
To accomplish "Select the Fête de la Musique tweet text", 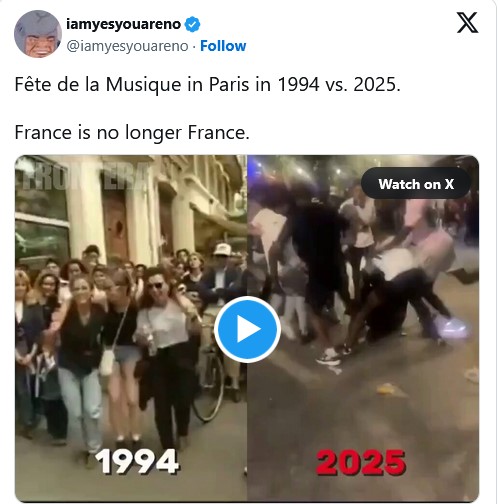I will (207, 84).
